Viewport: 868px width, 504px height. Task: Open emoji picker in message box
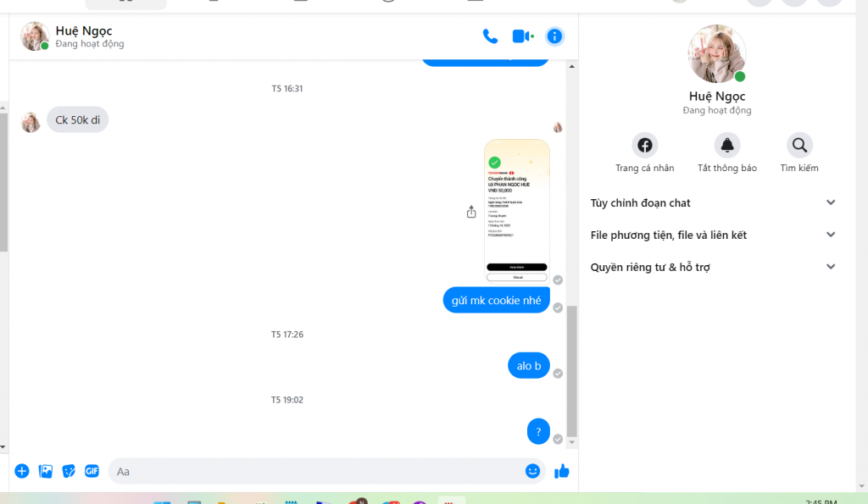pos(532,471)
